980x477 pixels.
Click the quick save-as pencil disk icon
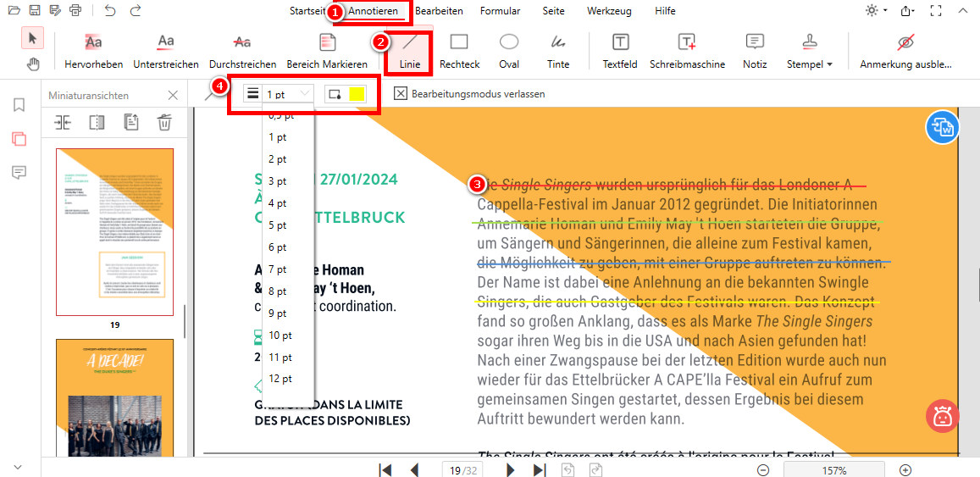(56, 10)
